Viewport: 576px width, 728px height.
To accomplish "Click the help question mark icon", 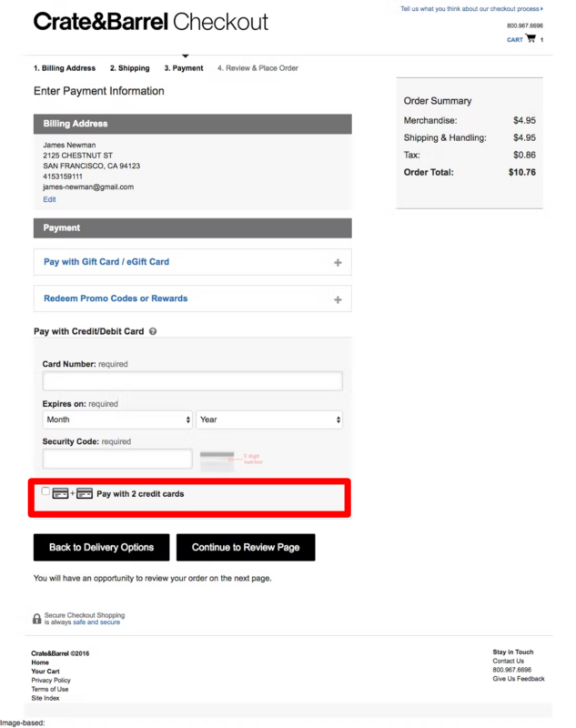I will click(x=153, y=331).
